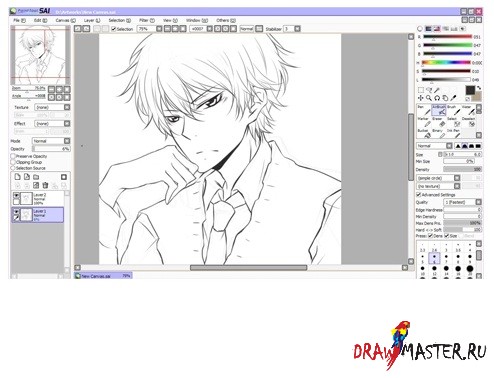This screenshot has height=378, width=494.
Task: Open the layer Effect dropdown
Action: pos(52,124)
